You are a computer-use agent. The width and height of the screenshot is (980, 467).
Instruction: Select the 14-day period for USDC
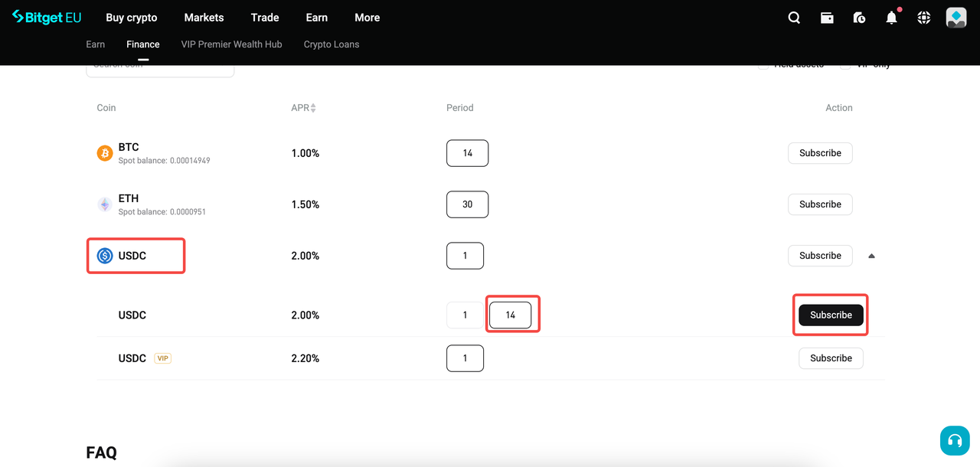pos(511,315)
